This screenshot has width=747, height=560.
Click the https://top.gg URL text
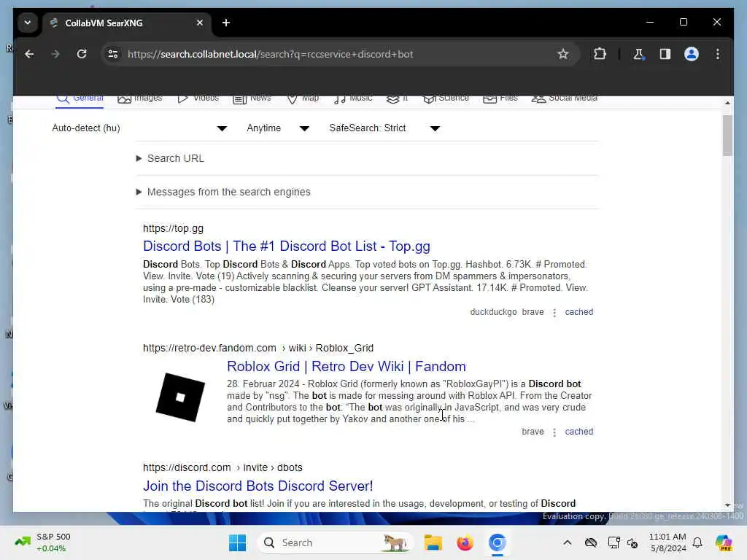tap(173, 228)
